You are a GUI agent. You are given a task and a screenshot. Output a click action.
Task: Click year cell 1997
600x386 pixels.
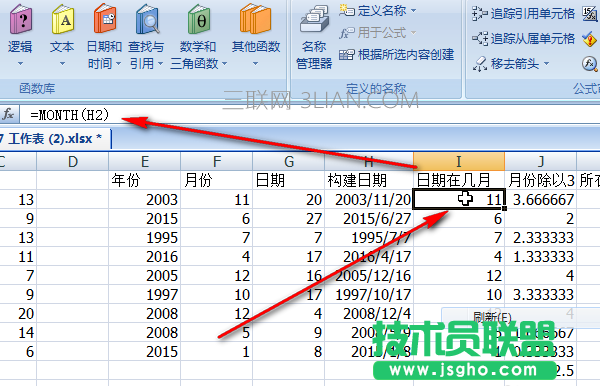pos(145,295)
